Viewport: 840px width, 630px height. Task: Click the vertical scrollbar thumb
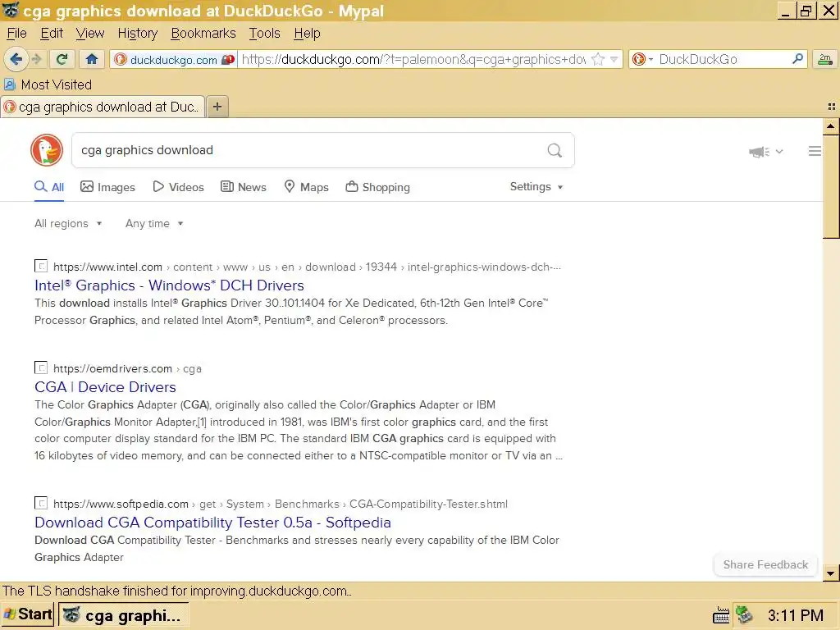(831, 186)
